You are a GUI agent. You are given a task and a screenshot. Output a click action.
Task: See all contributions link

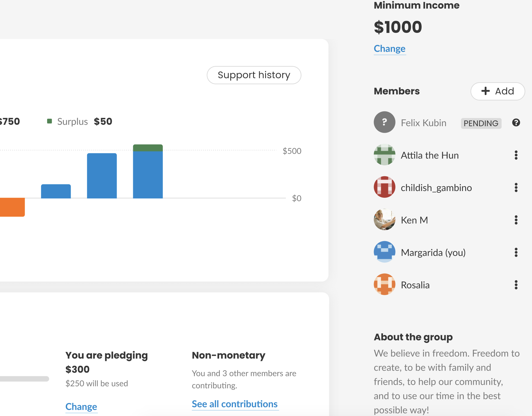235,404
